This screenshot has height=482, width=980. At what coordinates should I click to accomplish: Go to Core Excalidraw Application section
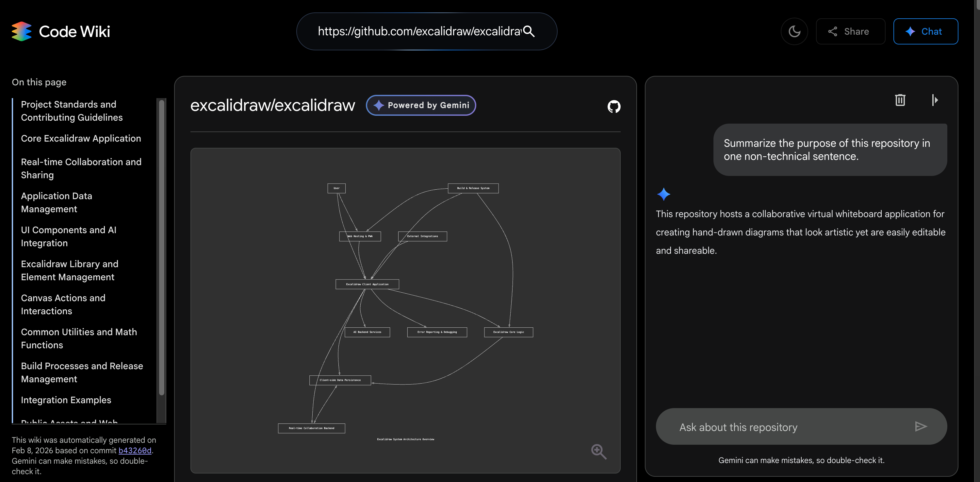tap(81, 138)
